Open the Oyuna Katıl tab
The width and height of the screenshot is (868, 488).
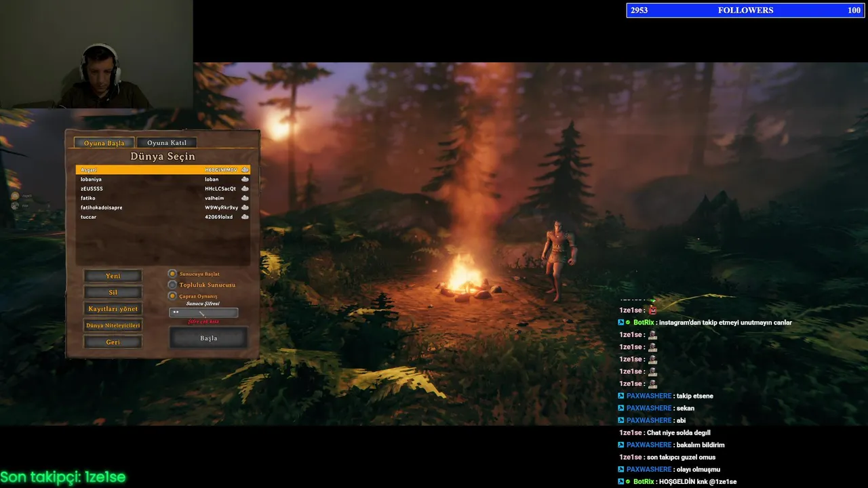pos(167,142)
